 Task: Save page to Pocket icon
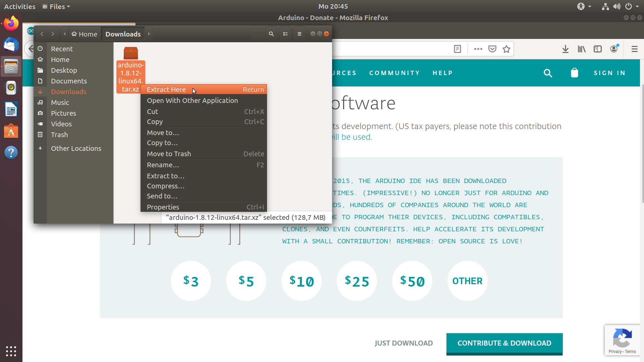pyautogui.click(x=492, y=49)
